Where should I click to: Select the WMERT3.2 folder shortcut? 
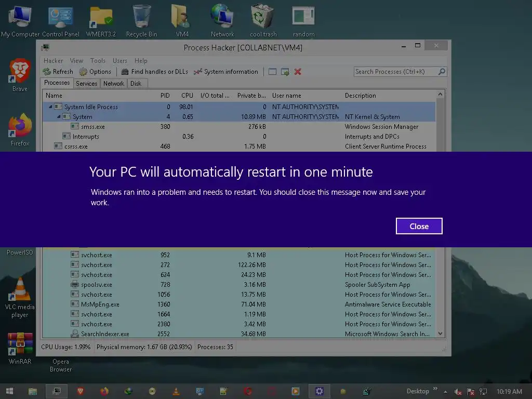[101, 21]
